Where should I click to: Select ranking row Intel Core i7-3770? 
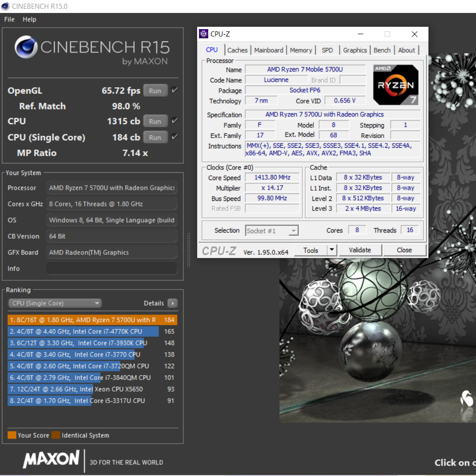coord(92,354)
